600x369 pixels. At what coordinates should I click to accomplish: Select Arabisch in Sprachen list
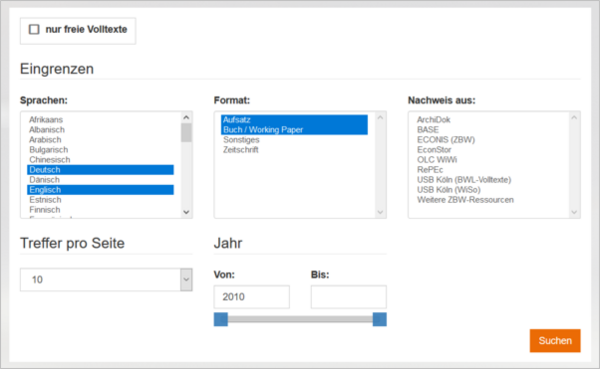(100, 140)
